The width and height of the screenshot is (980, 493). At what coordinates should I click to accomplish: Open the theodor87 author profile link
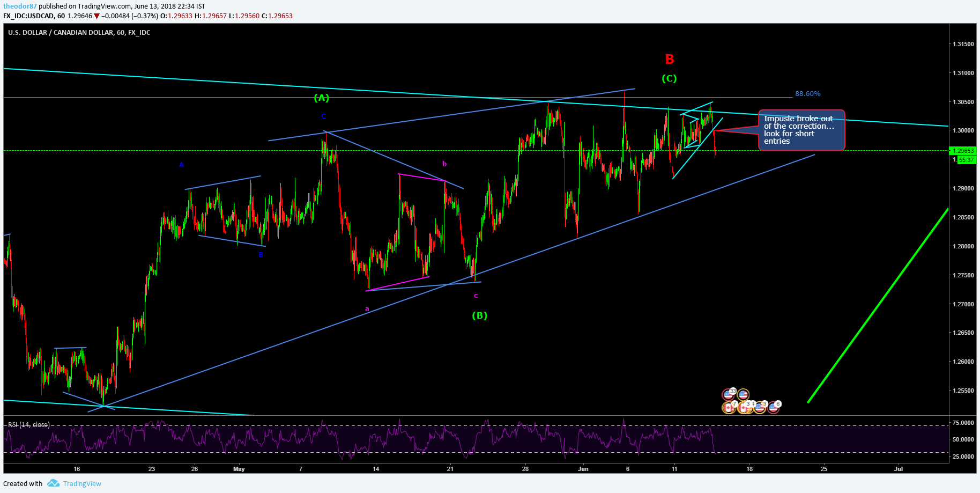(20, 6)
